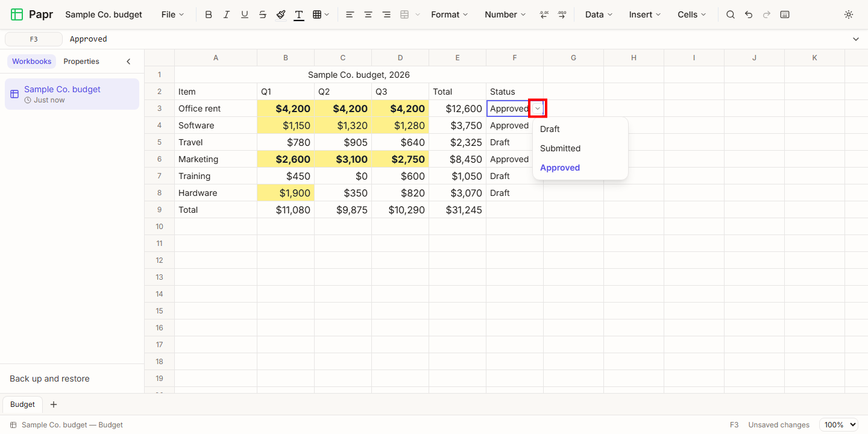Open the File menu
868x434 pixels.
tap(173, 14)
